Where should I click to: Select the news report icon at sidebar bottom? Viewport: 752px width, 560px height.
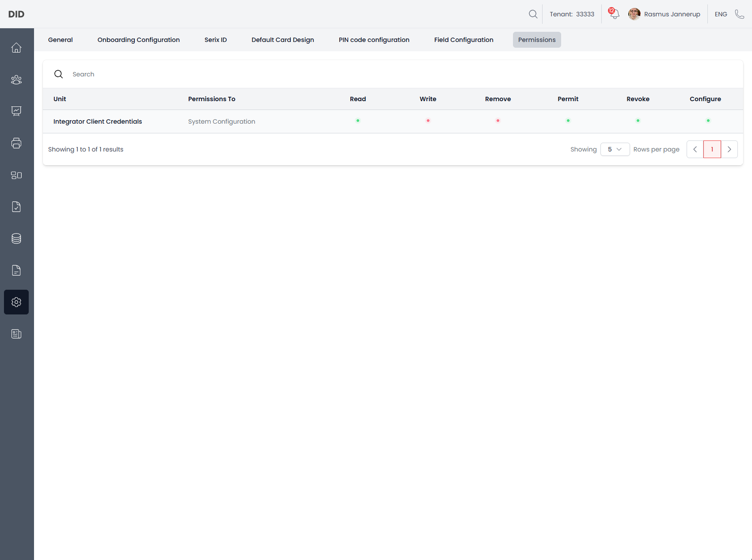[16, 334]
